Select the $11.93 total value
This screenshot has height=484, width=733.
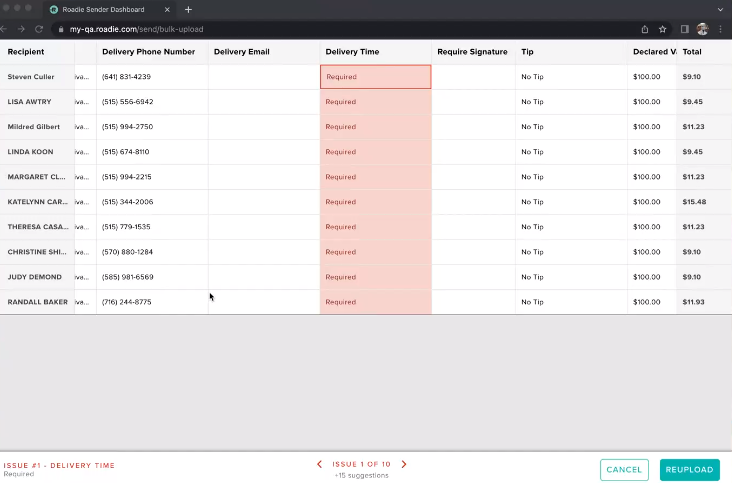693,302
